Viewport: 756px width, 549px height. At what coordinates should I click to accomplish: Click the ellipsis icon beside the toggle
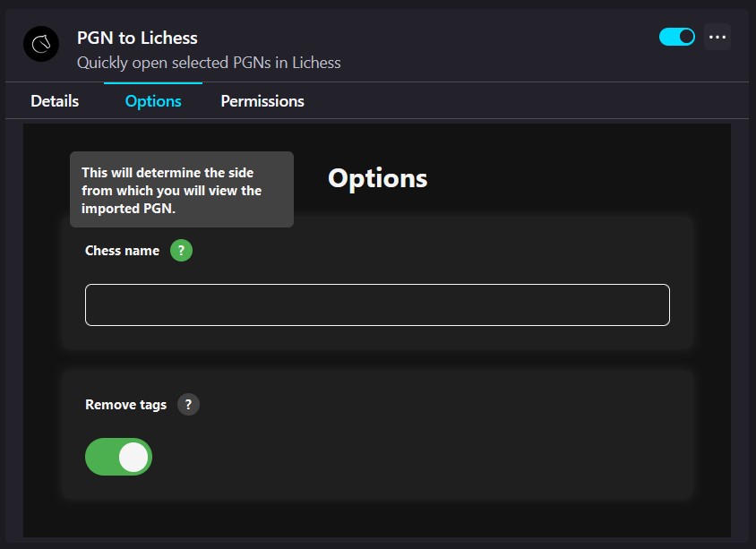717,36
